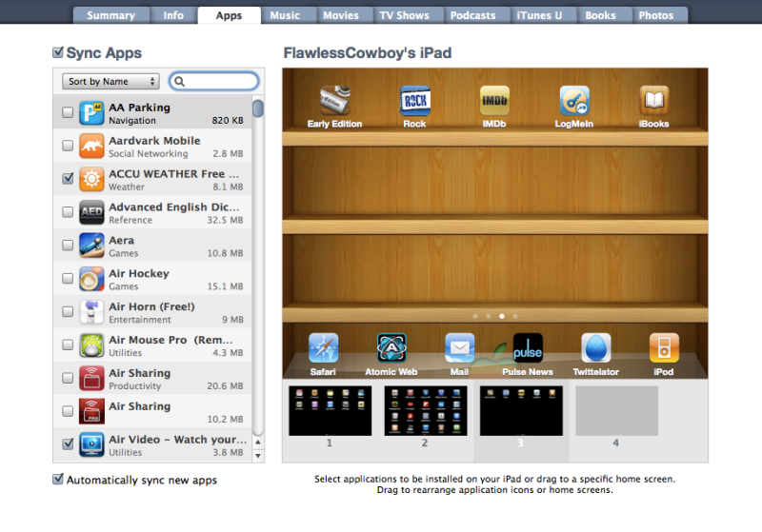This screenshot has width=762, height=532.
Task: Click the app list scrollbar thumb
Action: [258, 108]
